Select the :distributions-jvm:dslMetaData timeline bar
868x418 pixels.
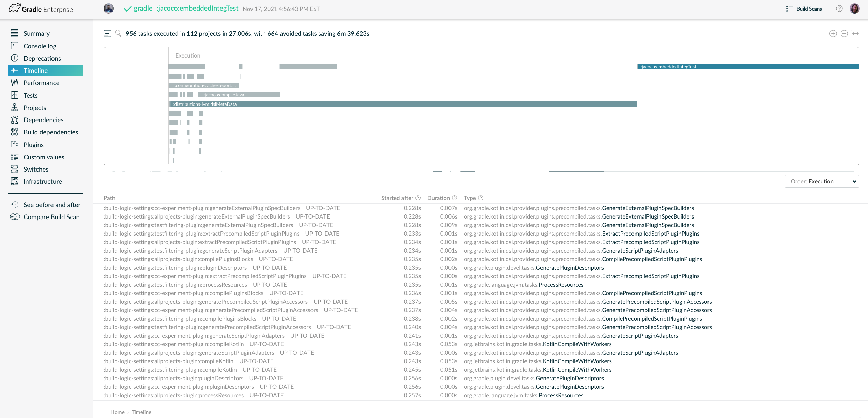[x=403, y=104]
